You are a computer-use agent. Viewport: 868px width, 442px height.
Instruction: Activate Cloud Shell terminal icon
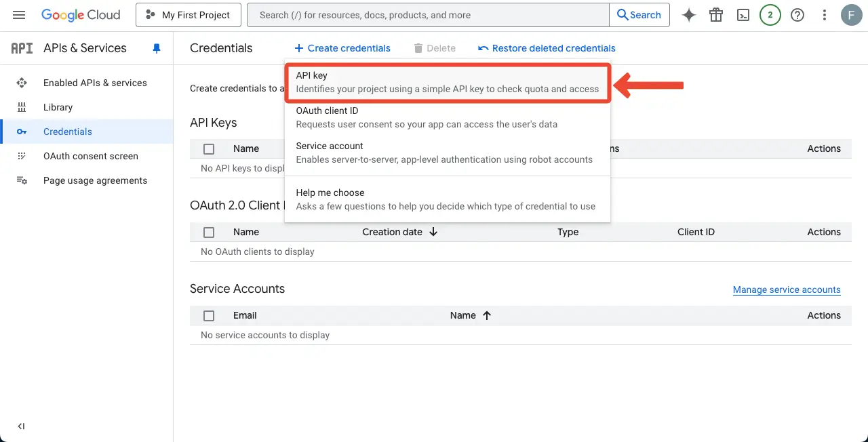(x=743, y=15)
